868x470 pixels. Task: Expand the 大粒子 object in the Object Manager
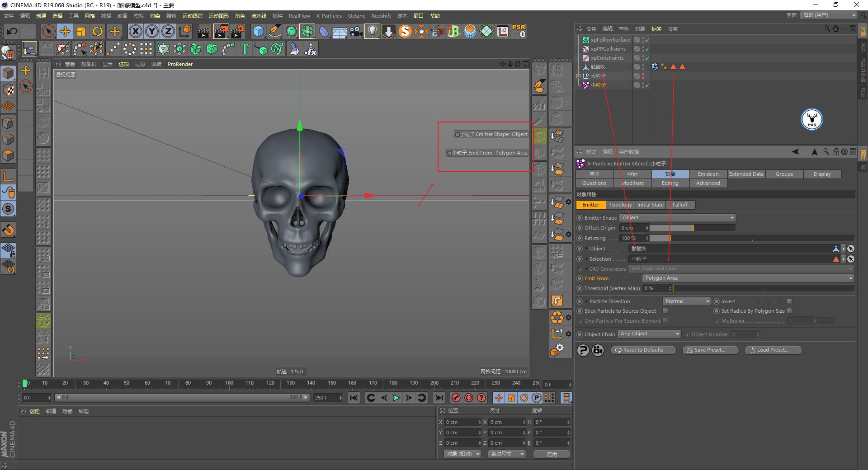pos(579,76)
